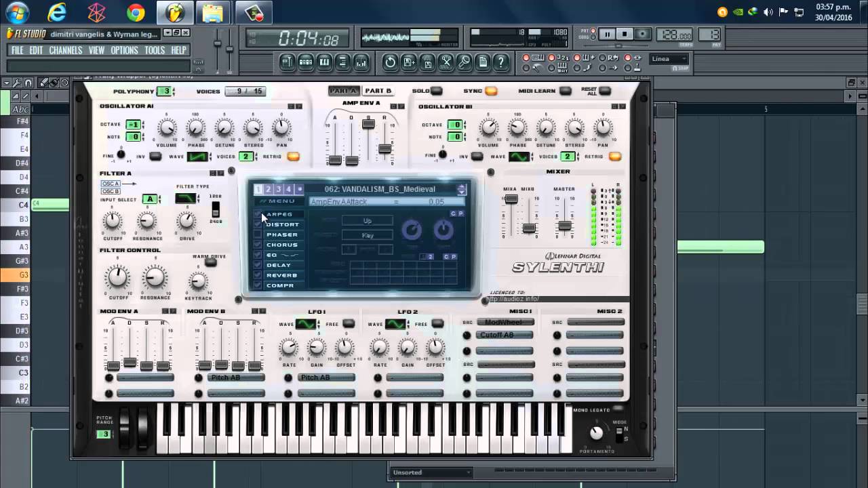Click the RESET ALL button
The width and height of the screenshot is (868, 488).
[x=605, y=91]
